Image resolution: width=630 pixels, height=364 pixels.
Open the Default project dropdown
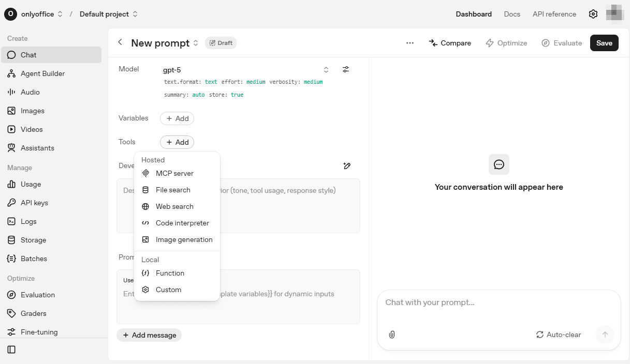pos(109,14)
